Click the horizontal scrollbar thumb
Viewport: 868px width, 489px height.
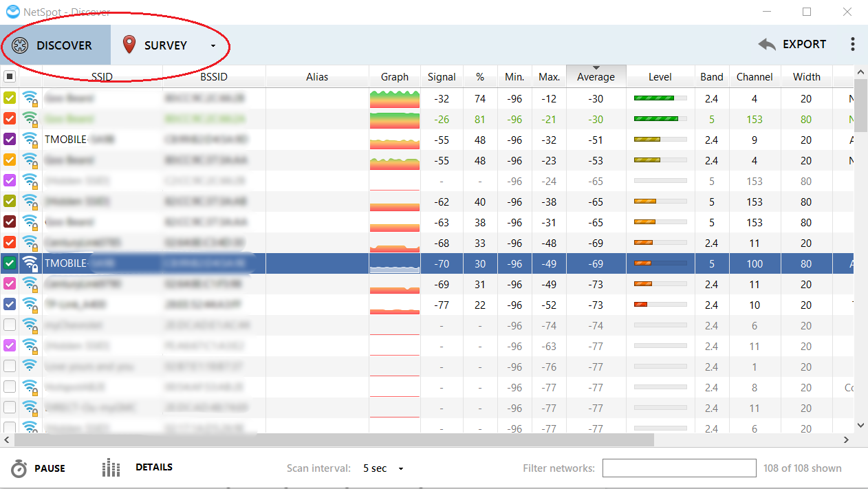tap(332, 439)
